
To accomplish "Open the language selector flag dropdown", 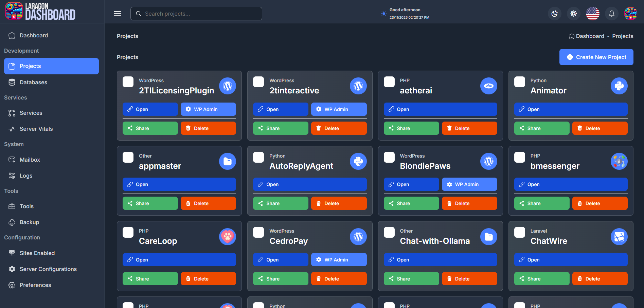I will tap(592, 14).
